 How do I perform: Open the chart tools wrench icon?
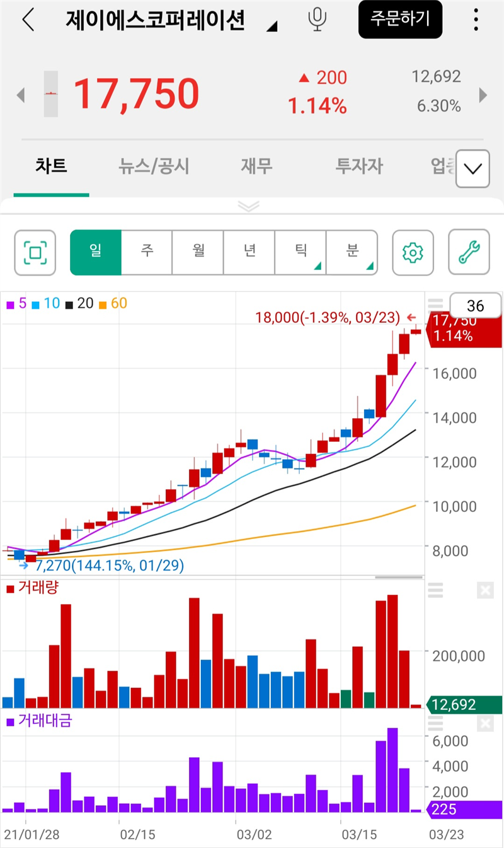(x=469, y=252)
